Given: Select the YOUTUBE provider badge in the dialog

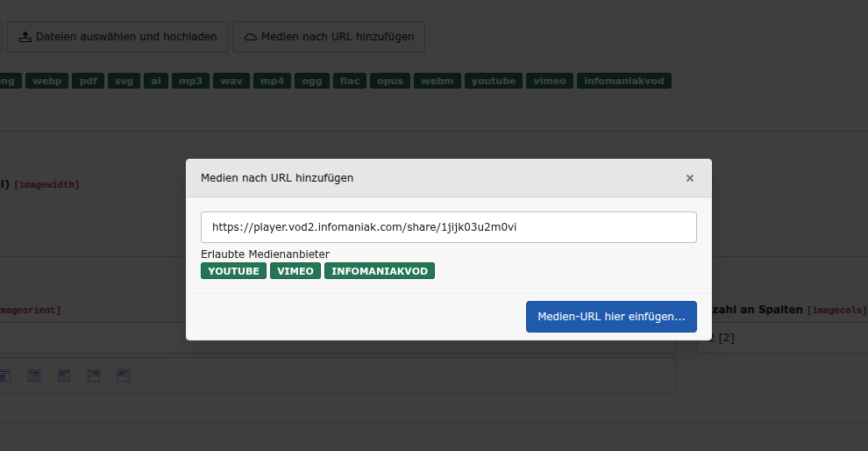Looking at the screenshot, I should point(233,271).
